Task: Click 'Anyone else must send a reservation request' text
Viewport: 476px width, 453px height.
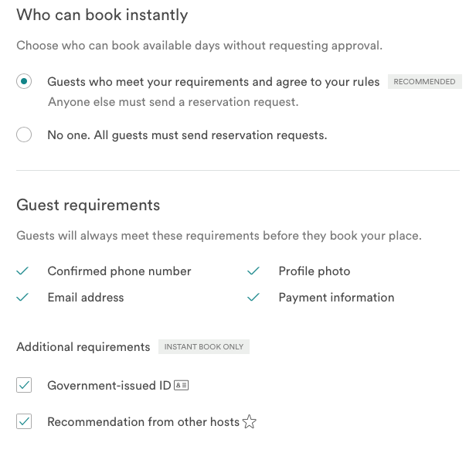Action: point(173,102)
